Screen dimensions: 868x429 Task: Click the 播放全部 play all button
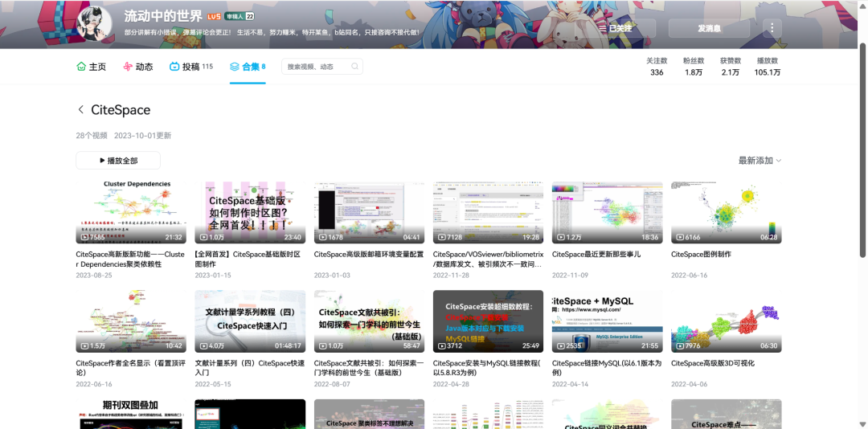118,161
